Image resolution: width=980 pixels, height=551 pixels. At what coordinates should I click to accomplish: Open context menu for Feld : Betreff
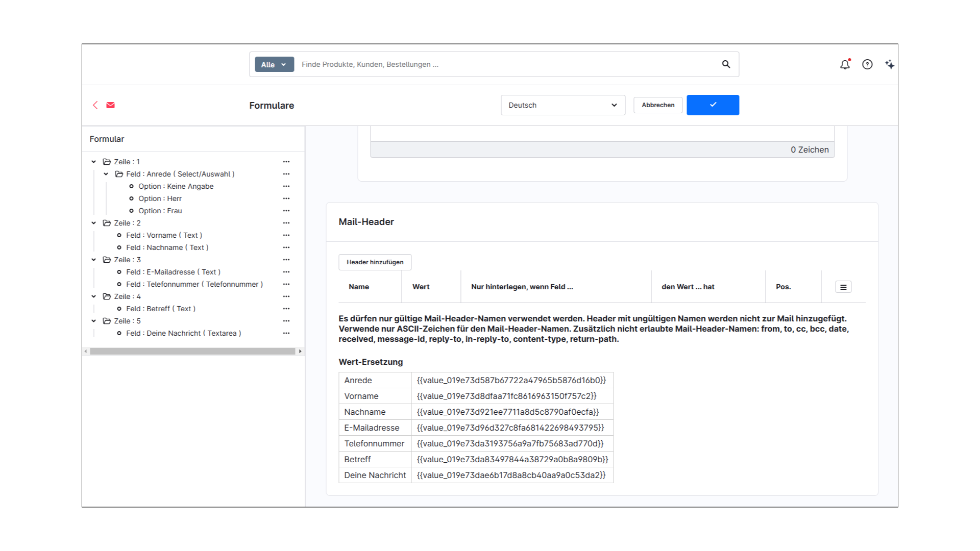point(286,309)
